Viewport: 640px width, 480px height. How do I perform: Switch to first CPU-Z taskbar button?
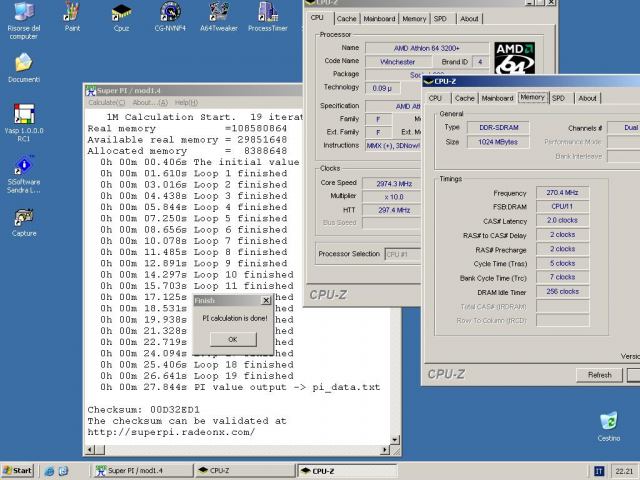point(245,471)
